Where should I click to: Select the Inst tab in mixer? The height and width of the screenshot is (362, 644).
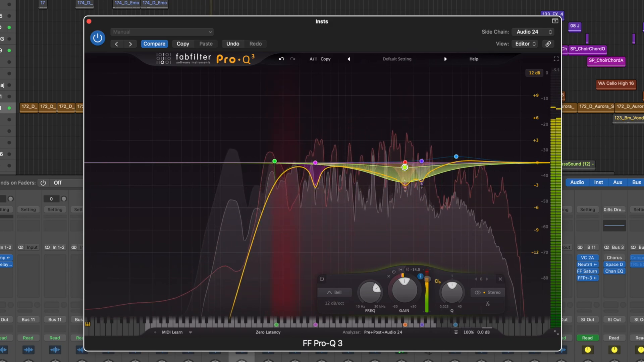(598, 182)
